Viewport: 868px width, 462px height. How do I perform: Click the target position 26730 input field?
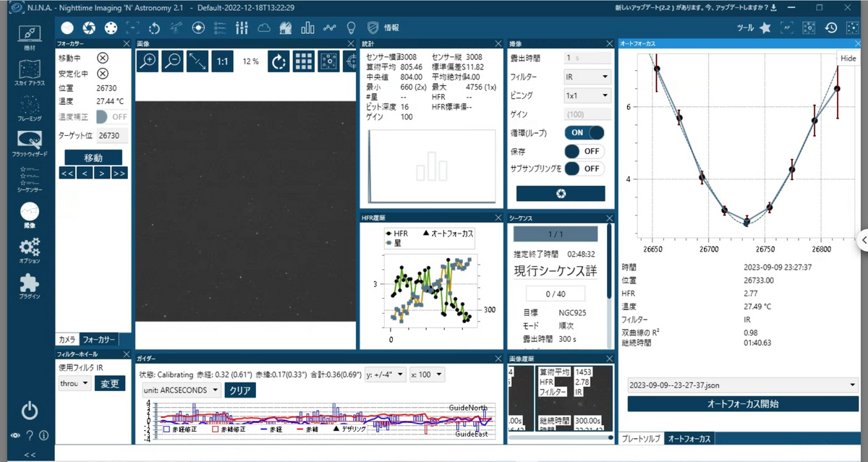pos(113,135)
